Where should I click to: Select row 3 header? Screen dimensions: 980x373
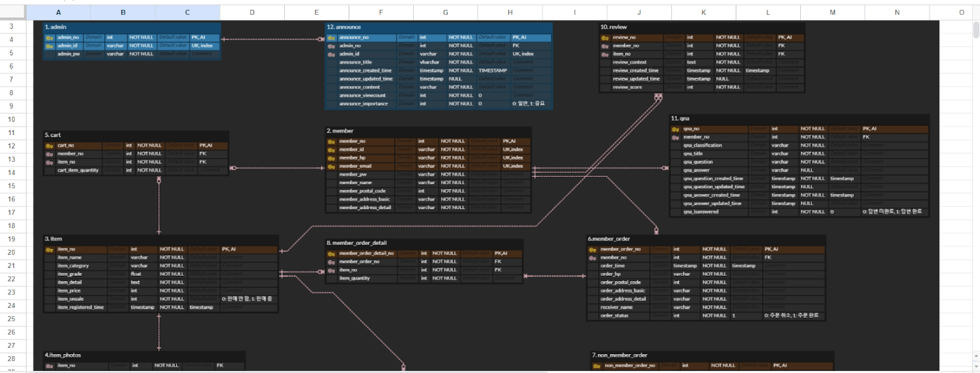tap(13, 27)
